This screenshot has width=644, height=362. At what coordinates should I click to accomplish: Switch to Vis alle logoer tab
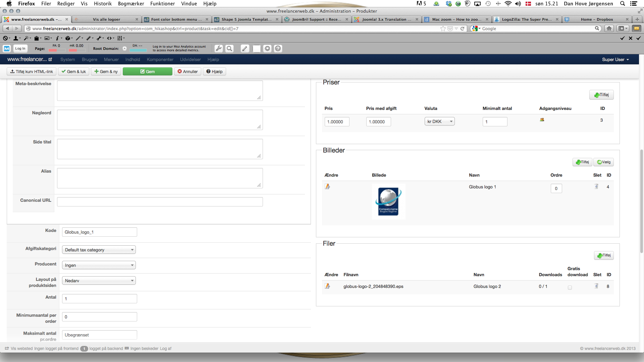pyautogui.click(x=106, y=19)
